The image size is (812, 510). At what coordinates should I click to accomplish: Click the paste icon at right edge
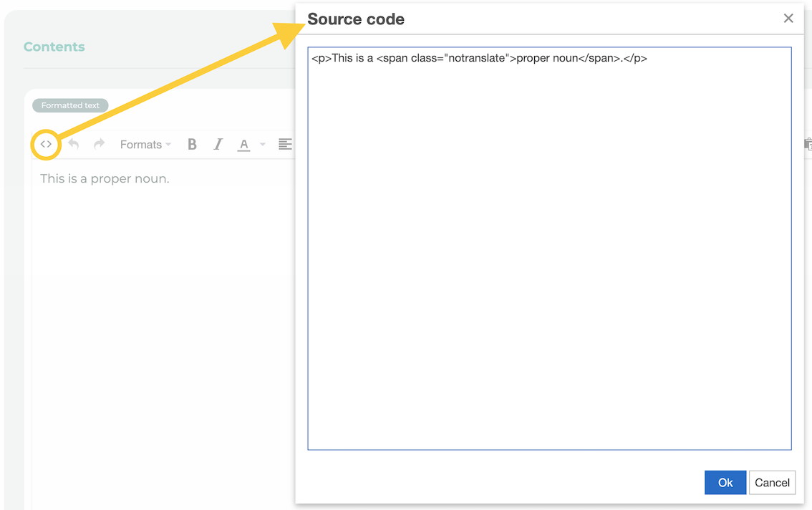coord(808,145)
